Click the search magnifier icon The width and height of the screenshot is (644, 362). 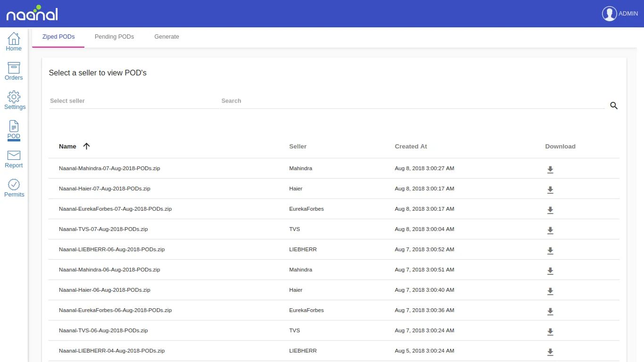(613, 106)
